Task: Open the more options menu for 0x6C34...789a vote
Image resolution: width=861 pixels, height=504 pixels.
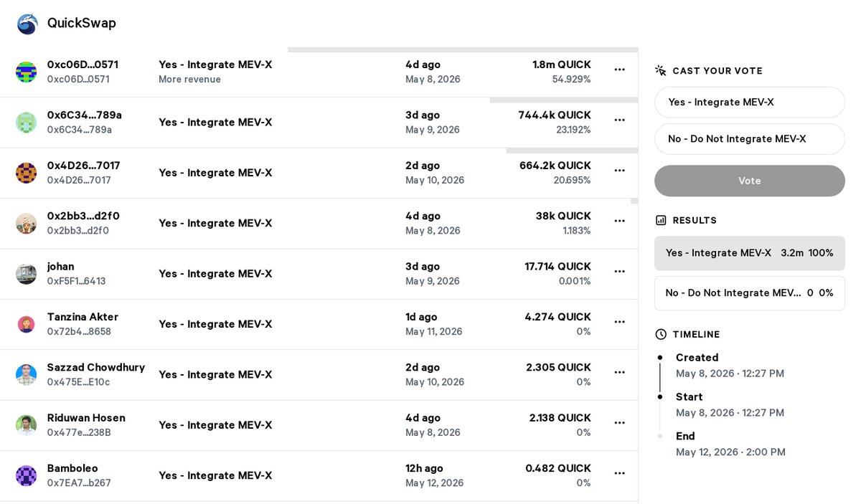Action: (620, 120)
